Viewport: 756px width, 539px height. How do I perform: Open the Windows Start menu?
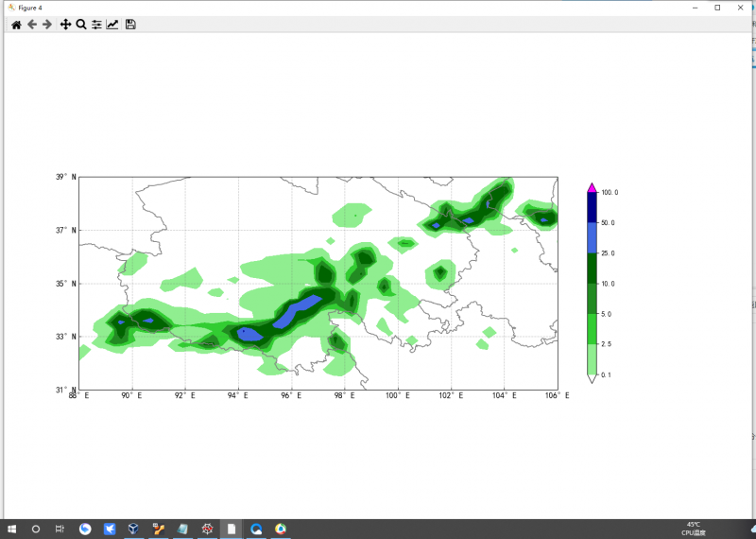(13, 529)
